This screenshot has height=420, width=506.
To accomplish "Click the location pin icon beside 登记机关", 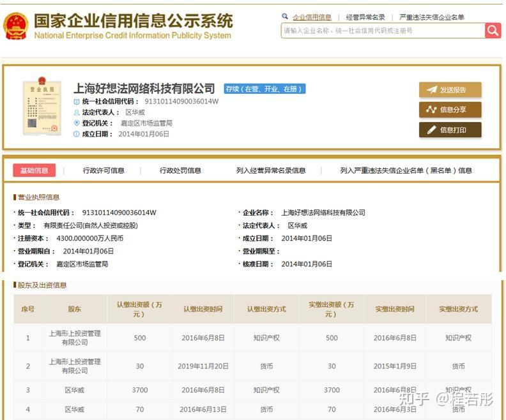I will coord(77,123).
